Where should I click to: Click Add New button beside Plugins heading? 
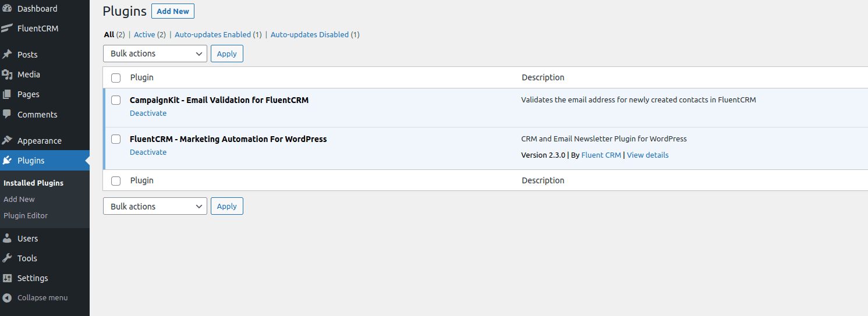pos(173,11)
